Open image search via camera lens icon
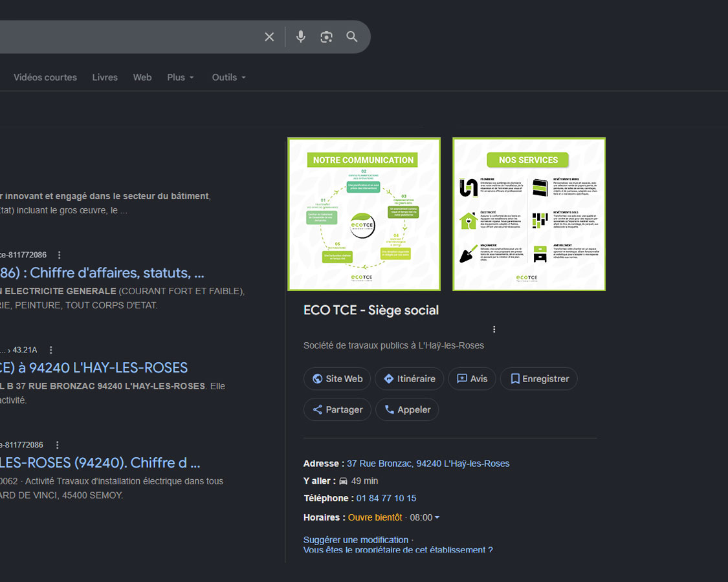The height and width of the screenshot is (582, 728). click(326, 37)
